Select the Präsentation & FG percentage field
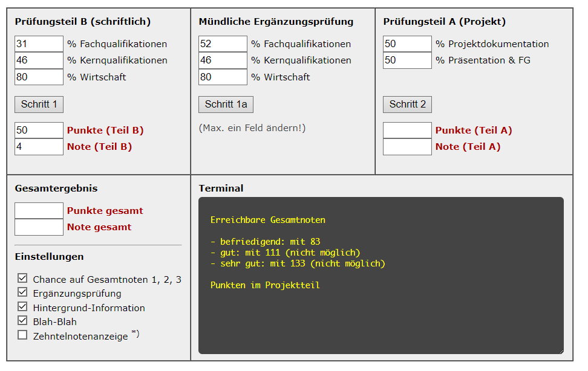Viewport: 588px width, 371px height. click(x=407, y=60)
